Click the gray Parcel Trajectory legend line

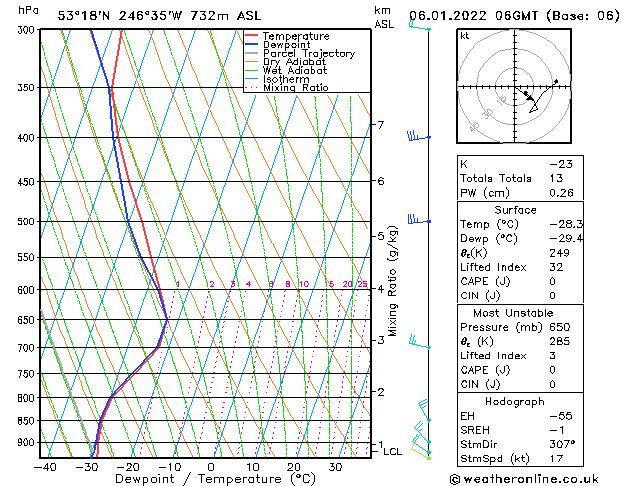(x=251, y=53)
